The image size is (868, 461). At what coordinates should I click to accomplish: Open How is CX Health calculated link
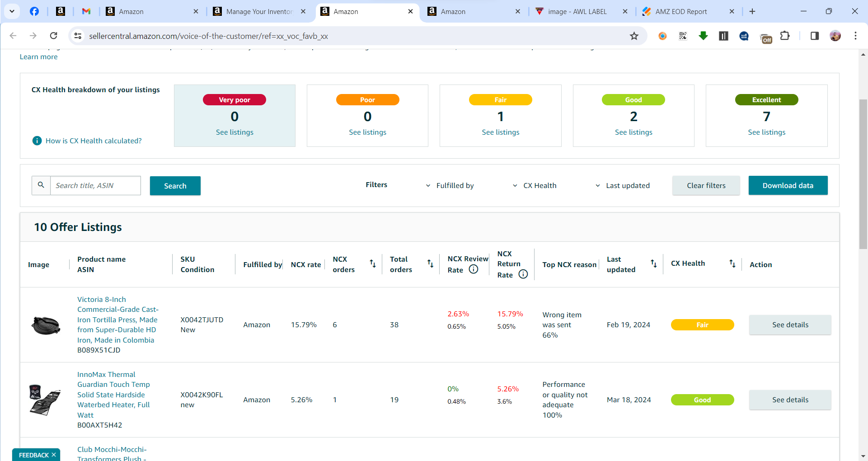[x=93, y=141]
